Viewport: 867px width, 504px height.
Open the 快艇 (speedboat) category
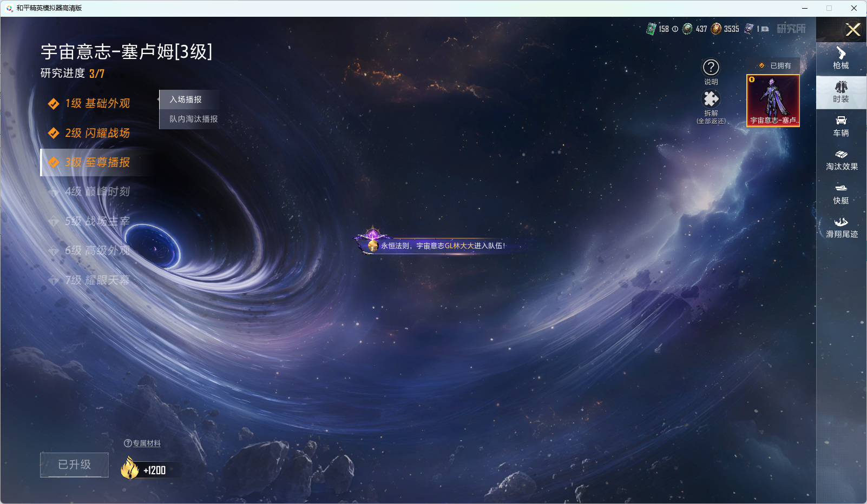pyautogui.click(x=841, y=194)
